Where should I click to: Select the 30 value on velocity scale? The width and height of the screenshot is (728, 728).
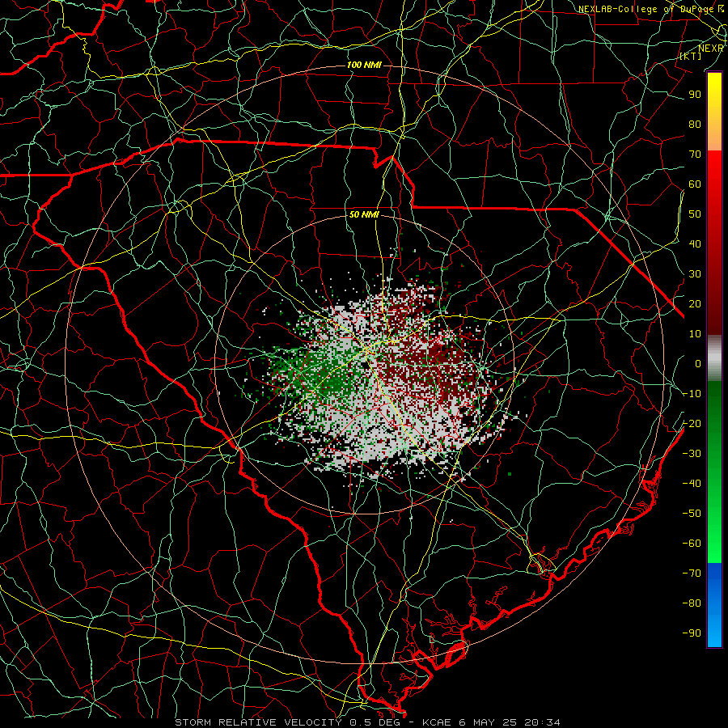[x=695, y=274]
